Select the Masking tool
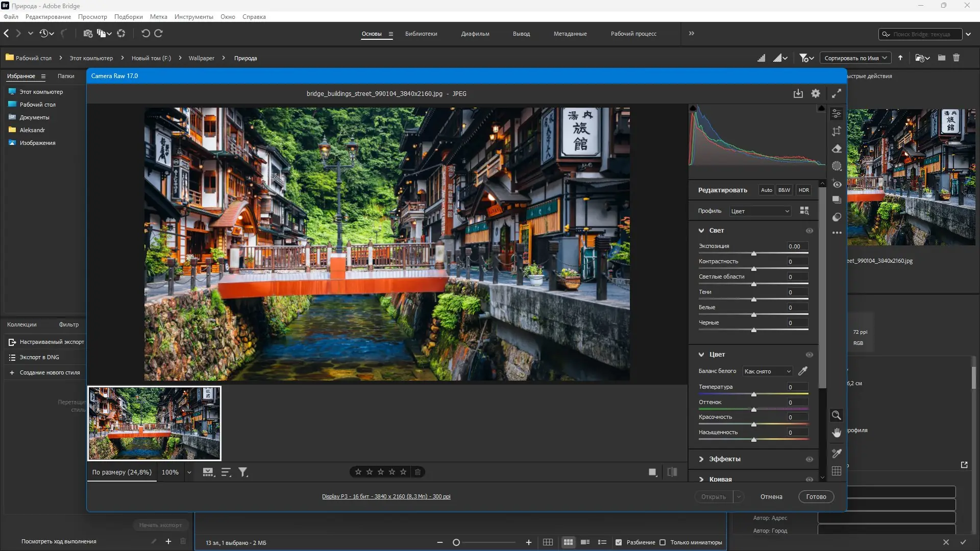This screenshot has height=551, width=980. coord(837,165)
